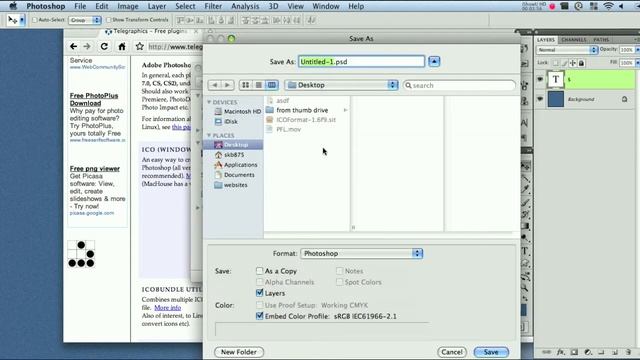Click the New Folder button

[x=239, y=352]
